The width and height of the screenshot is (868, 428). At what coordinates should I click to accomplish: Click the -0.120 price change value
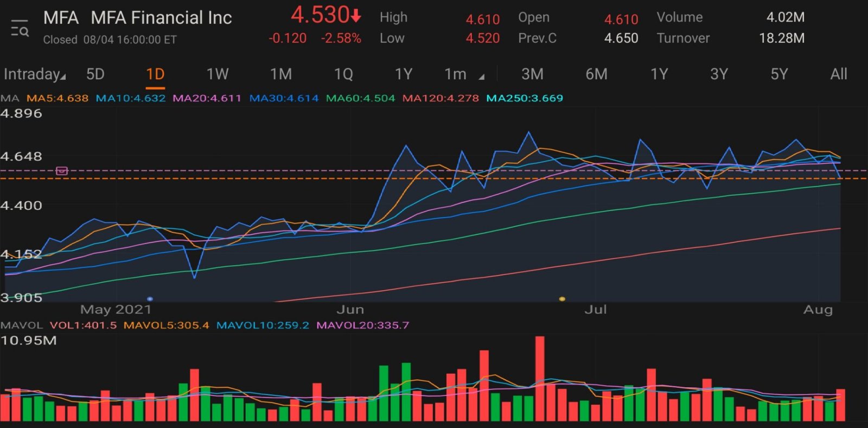coord(288,39)
